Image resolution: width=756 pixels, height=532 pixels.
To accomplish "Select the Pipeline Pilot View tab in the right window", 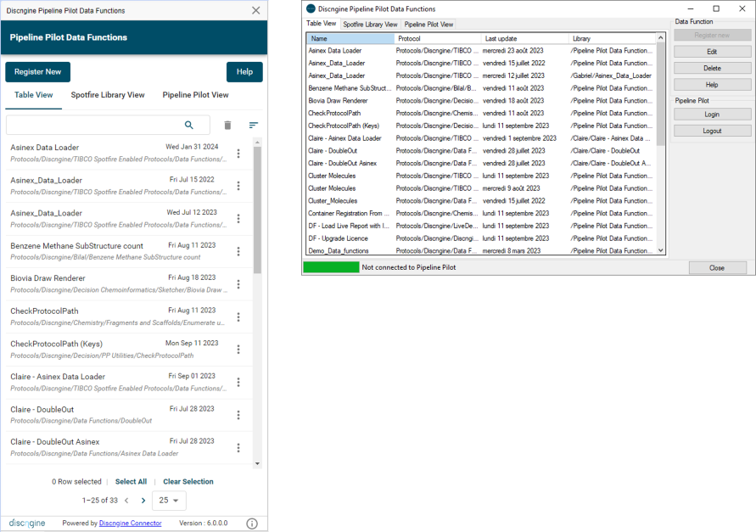I will pos(428,24).
